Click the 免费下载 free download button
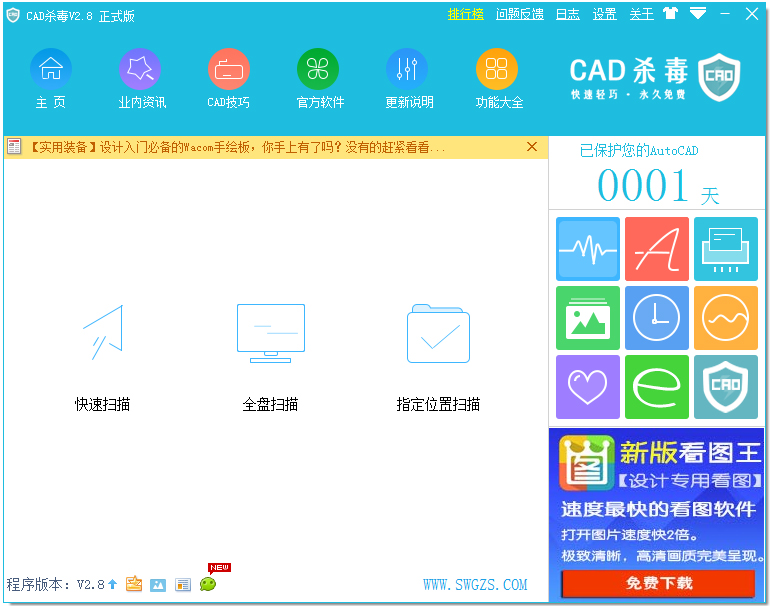The image size is (770, 606). click(658, 583)
